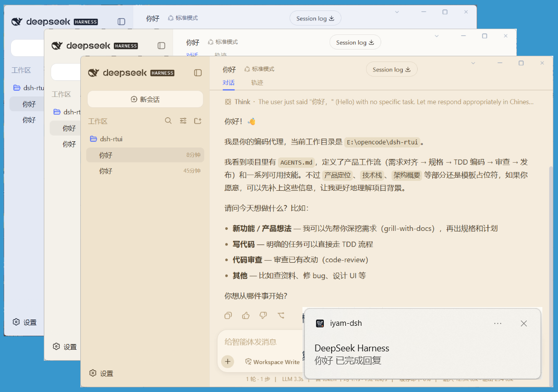Expand the Think reasoning line

(379, 102)
